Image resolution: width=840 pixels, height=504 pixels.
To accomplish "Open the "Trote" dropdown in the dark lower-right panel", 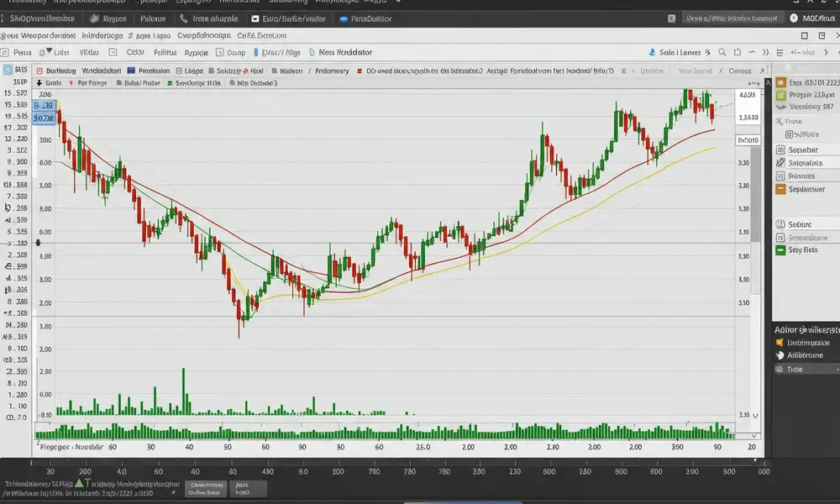I will pyautogui.click(x=807, y=369).
